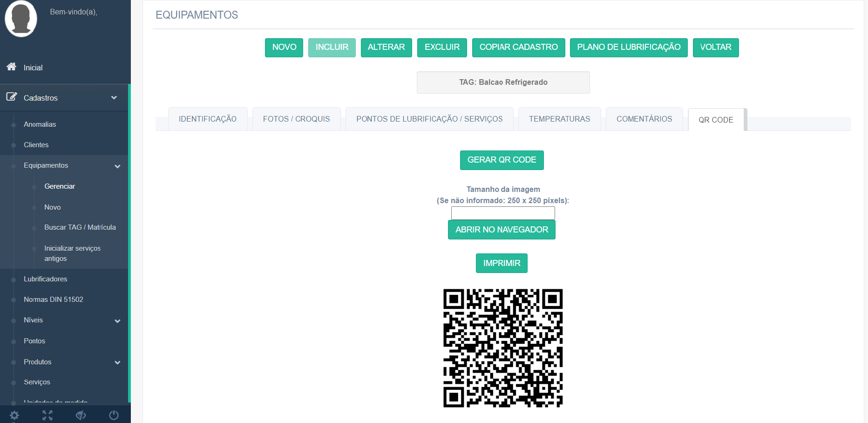Open settings via the gear icon
This screenshot has height=423, width=868.
(x=14, y=415)
